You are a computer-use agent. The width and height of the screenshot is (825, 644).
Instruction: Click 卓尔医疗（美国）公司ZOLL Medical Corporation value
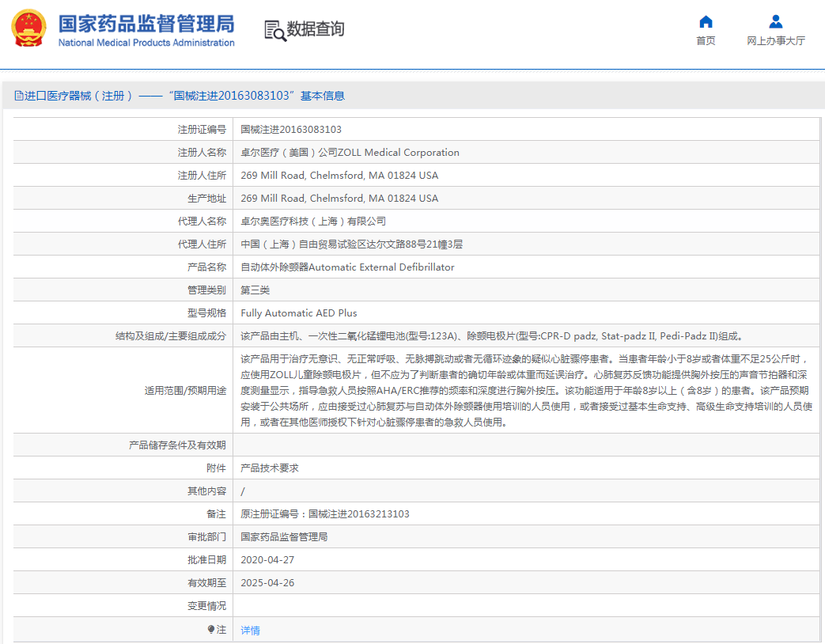pos(350,153)
